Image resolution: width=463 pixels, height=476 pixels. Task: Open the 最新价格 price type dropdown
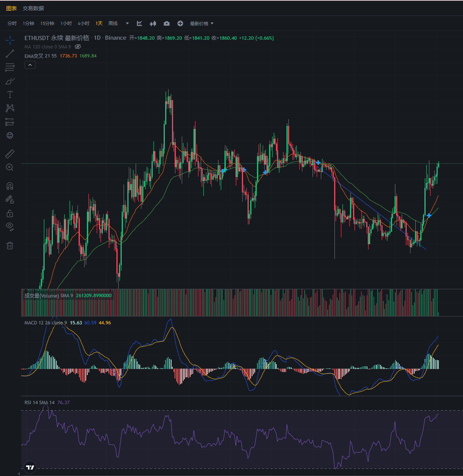202,23
